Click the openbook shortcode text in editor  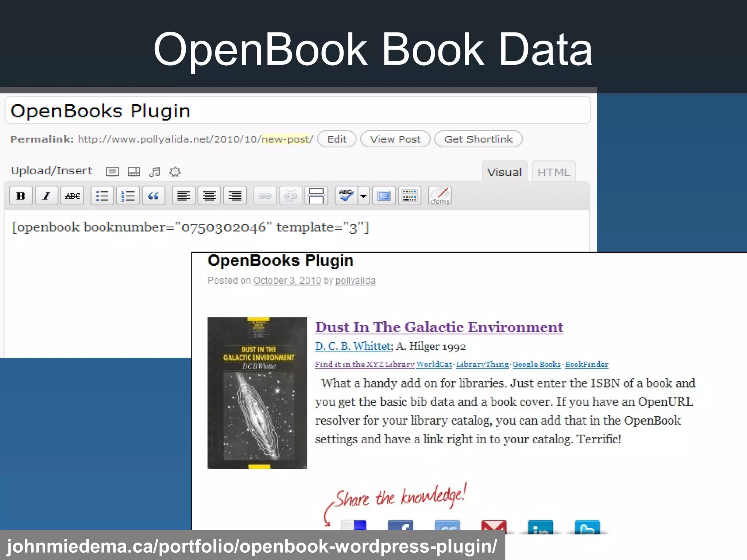(x=190, y=227)
